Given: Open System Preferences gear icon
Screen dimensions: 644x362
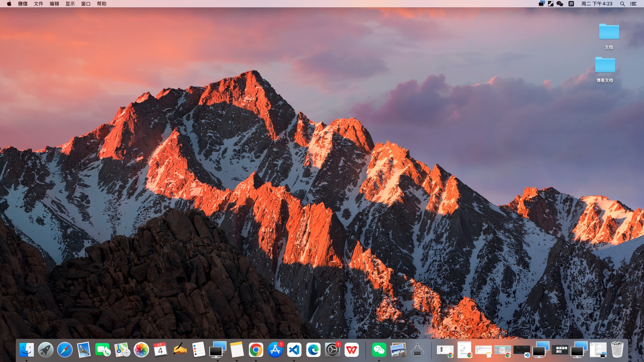Looking at the screenshot, I should coord(332,350).
